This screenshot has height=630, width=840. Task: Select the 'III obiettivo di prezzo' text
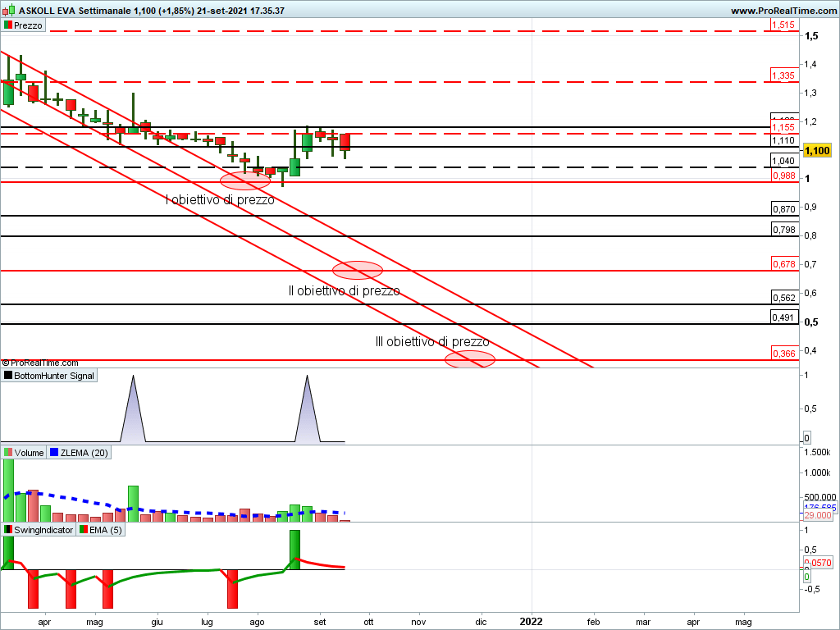(x=432, y=341)
